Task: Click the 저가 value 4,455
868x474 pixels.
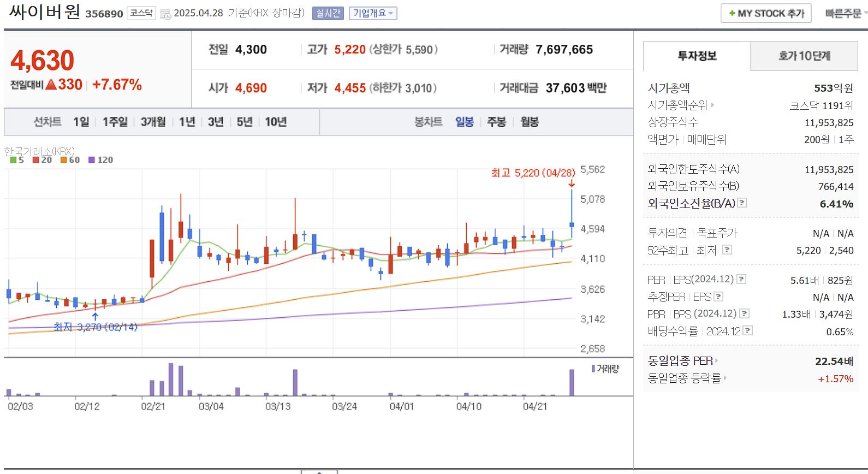Action: tap(350, 88)
